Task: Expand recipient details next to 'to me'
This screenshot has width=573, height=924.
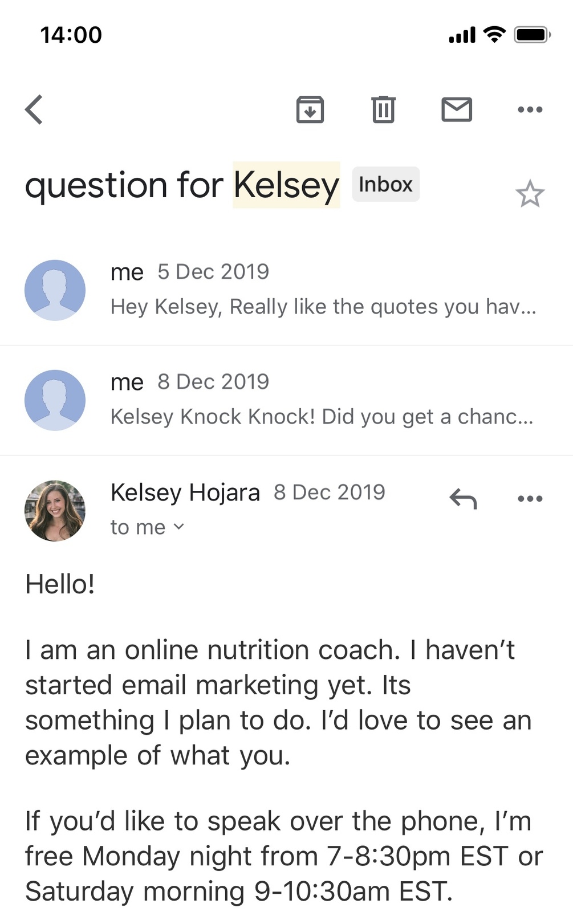Action: pos(178,527)
